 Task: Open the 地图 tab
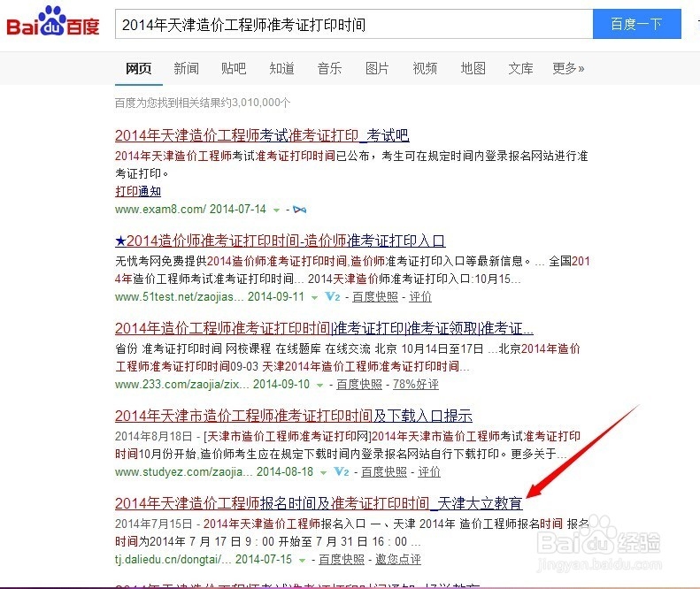(473, 68)
